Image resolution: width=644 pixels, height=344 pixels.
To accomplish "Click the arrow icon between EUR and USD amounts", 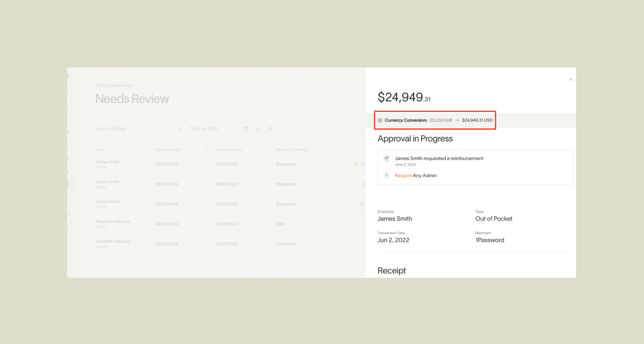I will coord(457,120).
